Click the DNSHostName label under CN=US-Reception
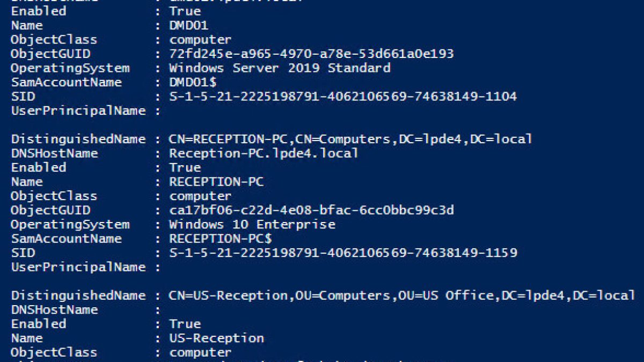The height and width of the screenshot is (362, 644). tap(54, 310)
